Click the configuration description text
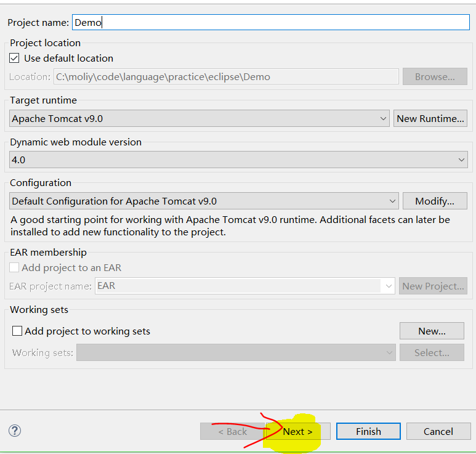The width and height of the screenshot is (476, 454). [230, 225]
